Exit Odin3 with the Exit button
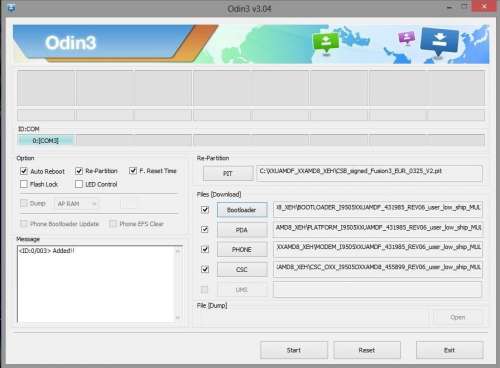The height and width of the screenshot is (368, 500). pos(449,350)
